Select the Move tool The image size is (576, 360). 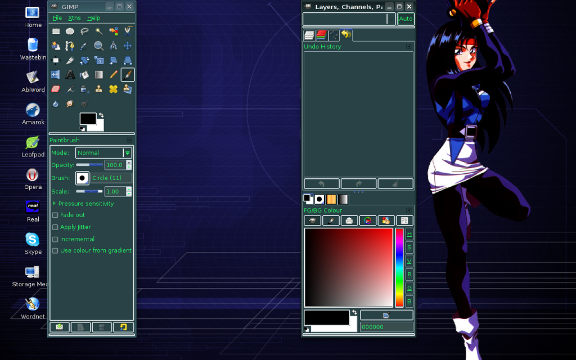[127, 46]
